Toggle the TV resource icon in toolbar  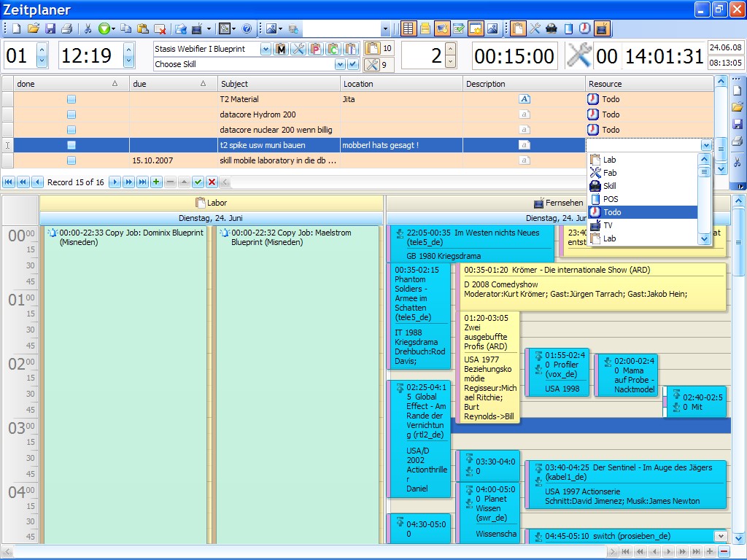tap(602, 29)
